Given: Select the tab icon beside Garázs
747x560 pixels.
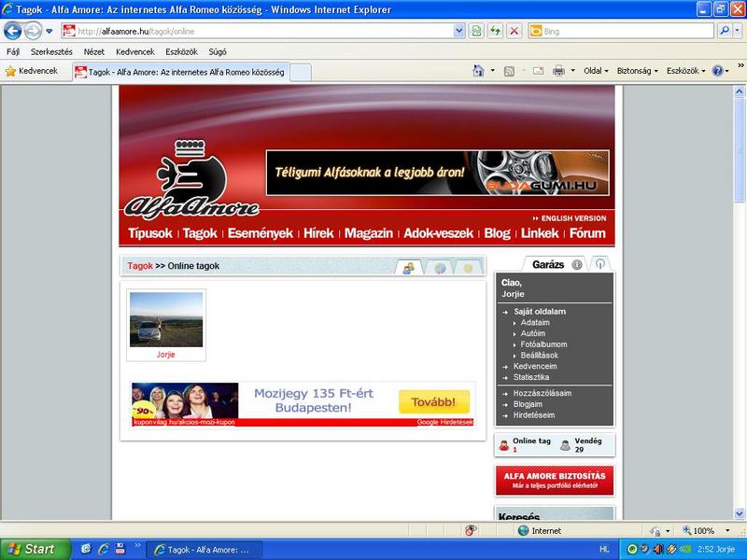Looking at the screenshot, I should click(599, 264).
